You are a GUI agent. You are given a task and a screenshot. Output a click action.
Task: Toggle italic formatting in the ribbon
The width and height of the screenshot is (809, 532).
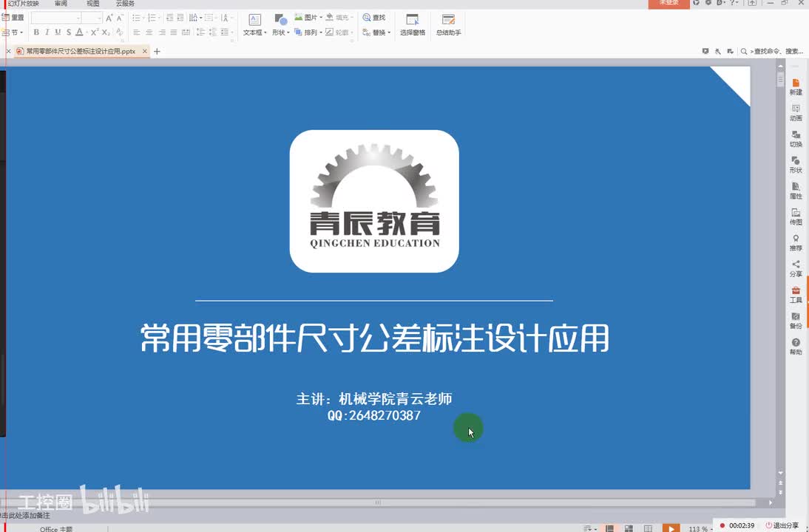pyautogui.click(x=47, y=32)
